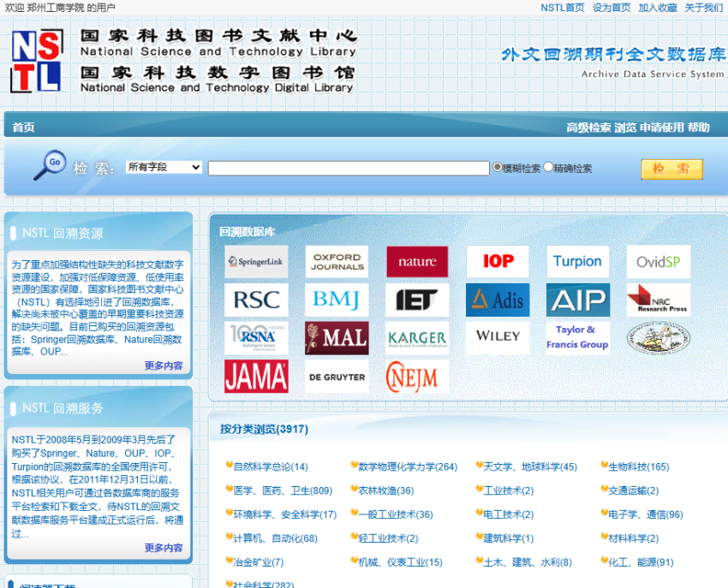Screen dimensions: 728x588
Task: Click the Go magnifier search icon
Action: (50, 165)
